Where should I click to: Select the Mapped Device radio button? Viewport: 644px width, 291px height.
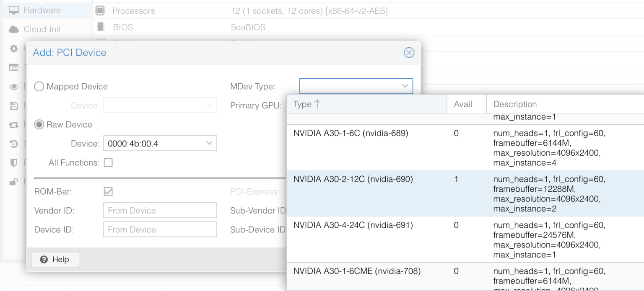[39, 86]
